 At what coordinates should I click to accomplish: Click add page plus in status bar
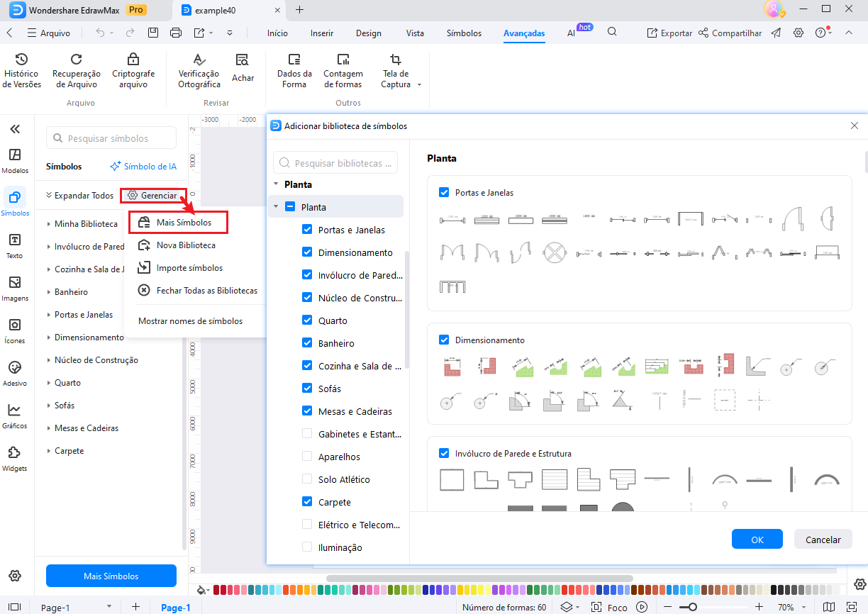pos(135,607)
